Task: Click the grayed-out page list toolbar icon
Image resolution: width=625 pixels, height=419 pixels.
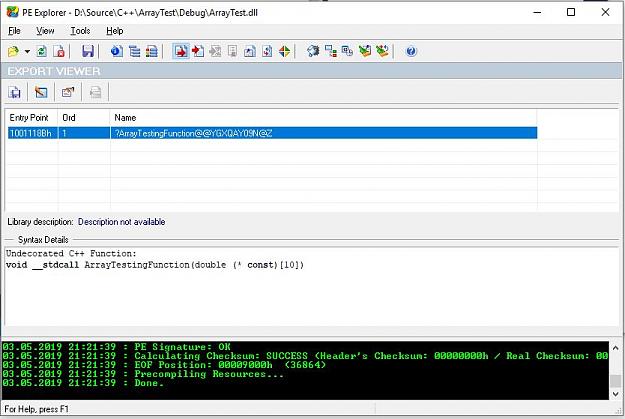Action: [232, 51]
